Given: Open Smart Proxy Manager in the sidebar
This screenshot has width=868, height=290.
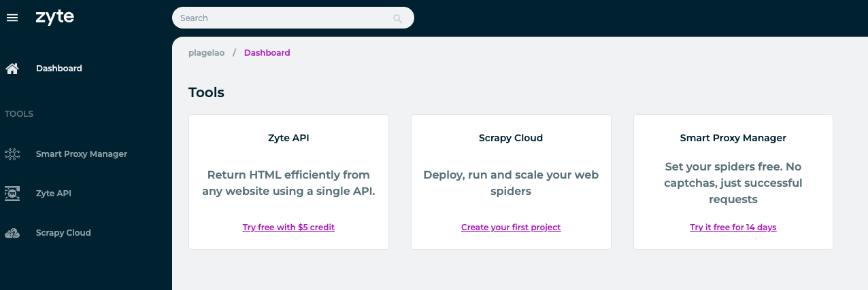Looking at the screenshot, I should click(82, 154).
